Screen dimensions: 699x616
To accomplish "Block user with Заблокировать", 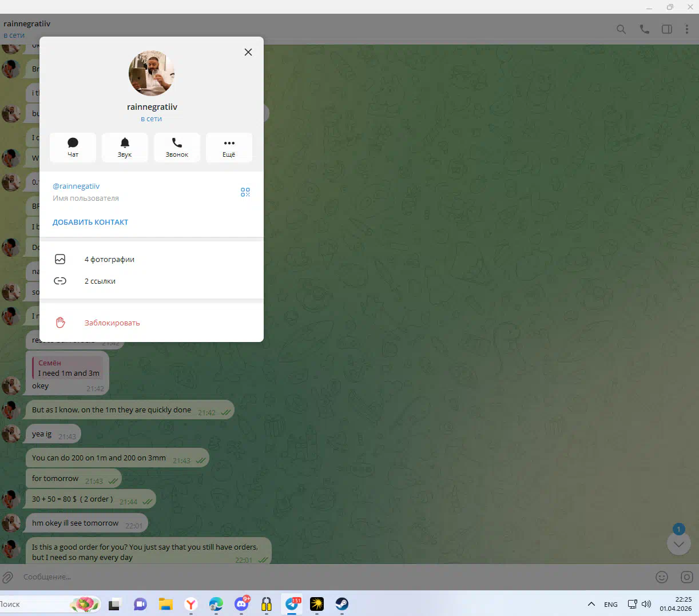I will (x=112, y=323).
